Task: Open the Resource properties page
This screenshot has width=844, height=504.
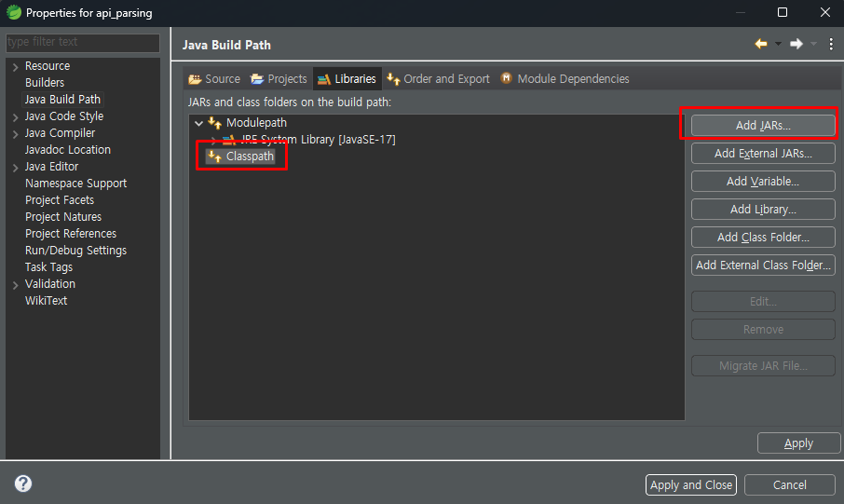Action: (48, 66)
